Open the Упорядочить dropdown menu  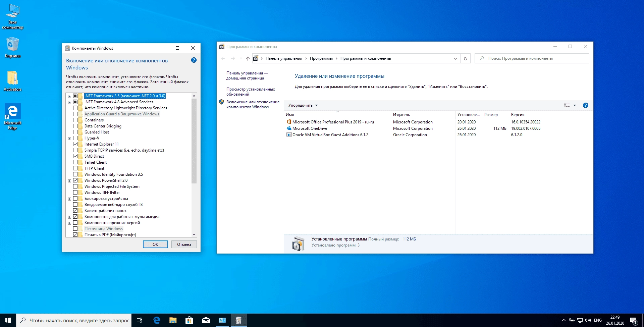[x=303, y=105]
